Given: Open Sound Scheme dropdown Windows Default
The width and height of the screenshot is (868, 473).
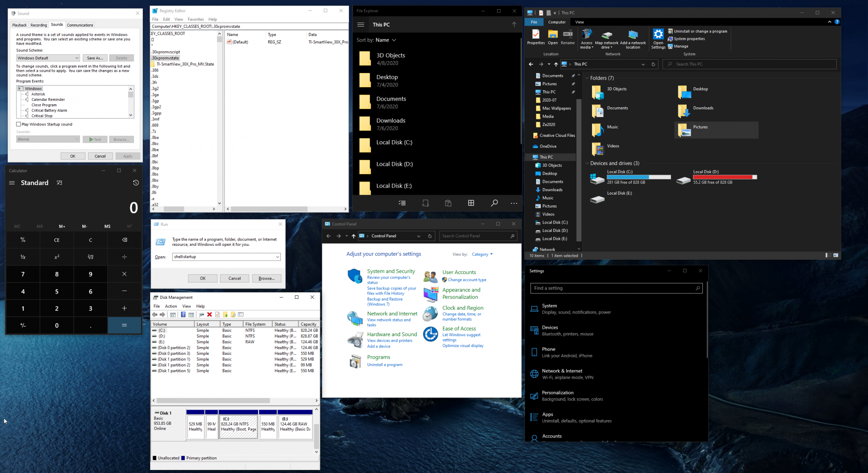Looking at the screenshot, I should pos(48,58).
